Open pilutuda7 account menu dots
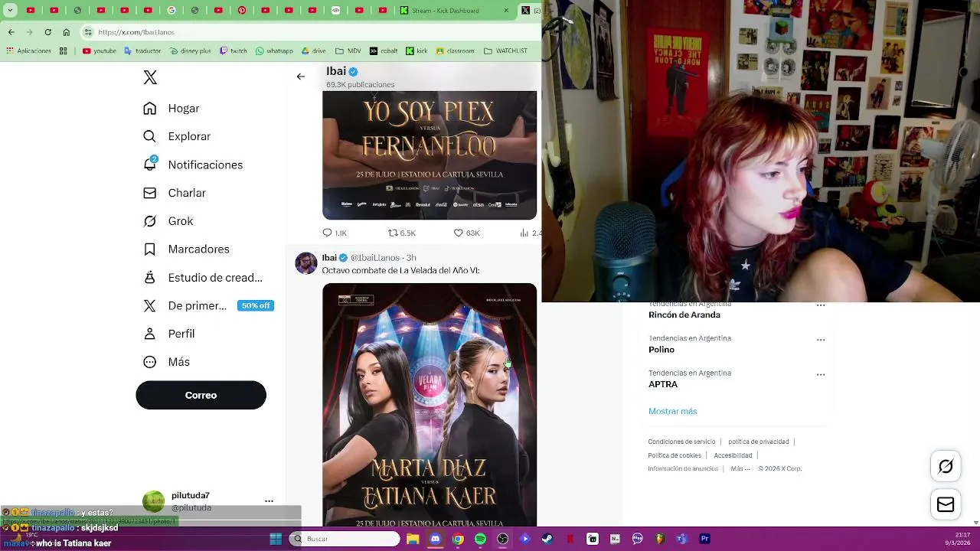Screen dimensions: 980x551 (x=269, y=501)
